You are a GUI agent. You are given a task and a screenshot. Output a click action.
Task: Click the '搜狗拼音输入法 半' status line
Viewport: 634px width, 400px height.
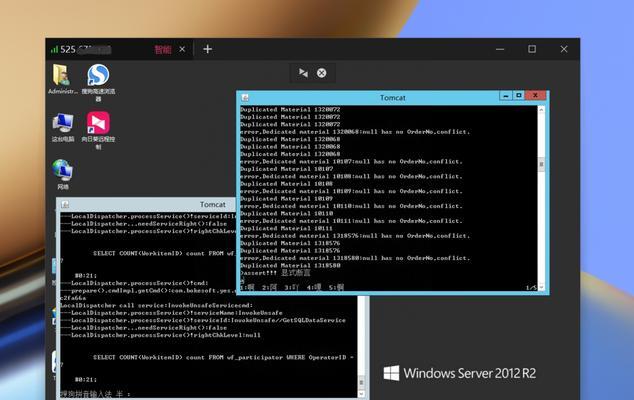click(95, 394)
